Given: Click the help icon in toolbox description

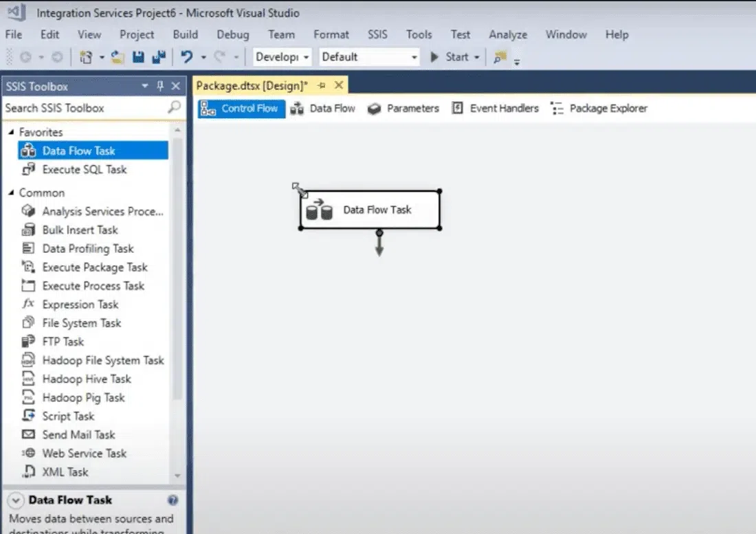Looking at the screenshot, I should [x=173, y=500].
